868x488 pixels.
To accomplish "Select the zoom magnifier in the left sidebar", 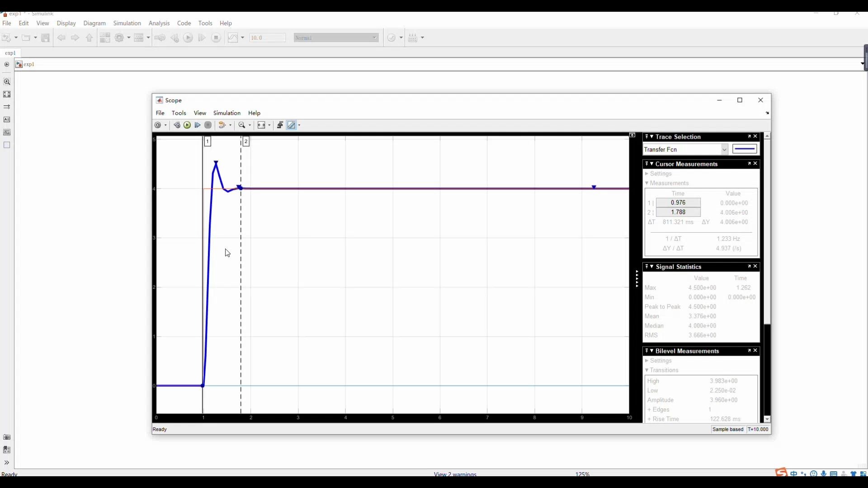I will (x=7, y=82).
